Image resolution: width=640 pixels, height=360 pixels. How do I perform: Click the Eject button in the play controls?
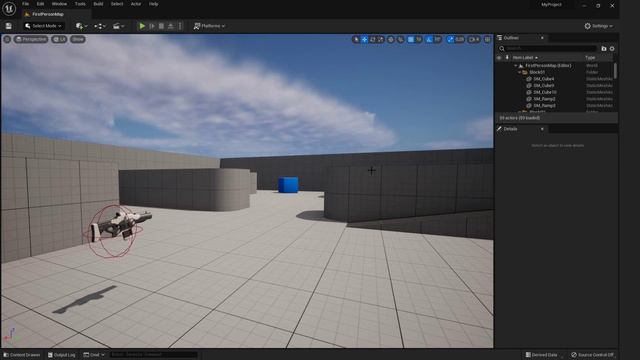[x=171, y=26]
